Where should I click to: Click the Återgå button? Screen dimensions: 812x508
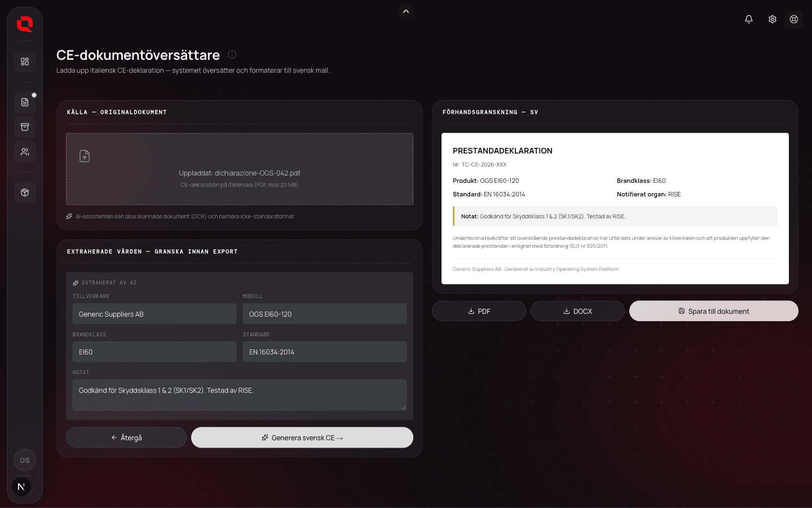click(126, 437)
